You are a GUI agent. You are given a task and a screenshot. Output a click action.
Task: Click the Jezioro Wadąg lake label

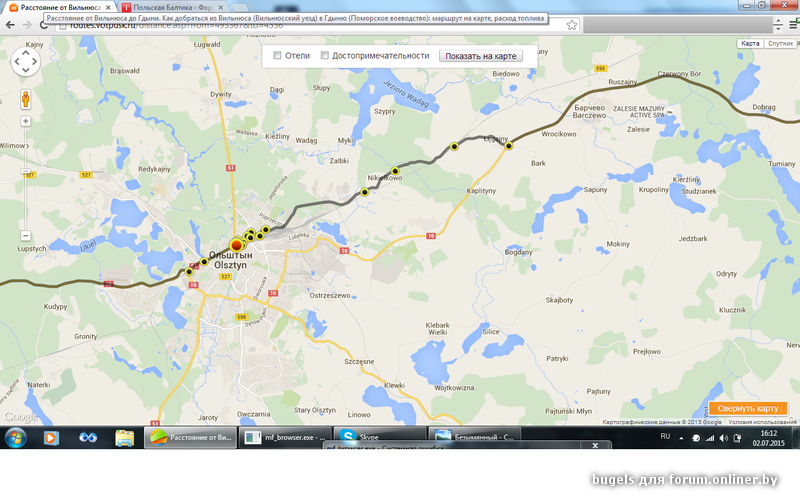coord(406,94)
